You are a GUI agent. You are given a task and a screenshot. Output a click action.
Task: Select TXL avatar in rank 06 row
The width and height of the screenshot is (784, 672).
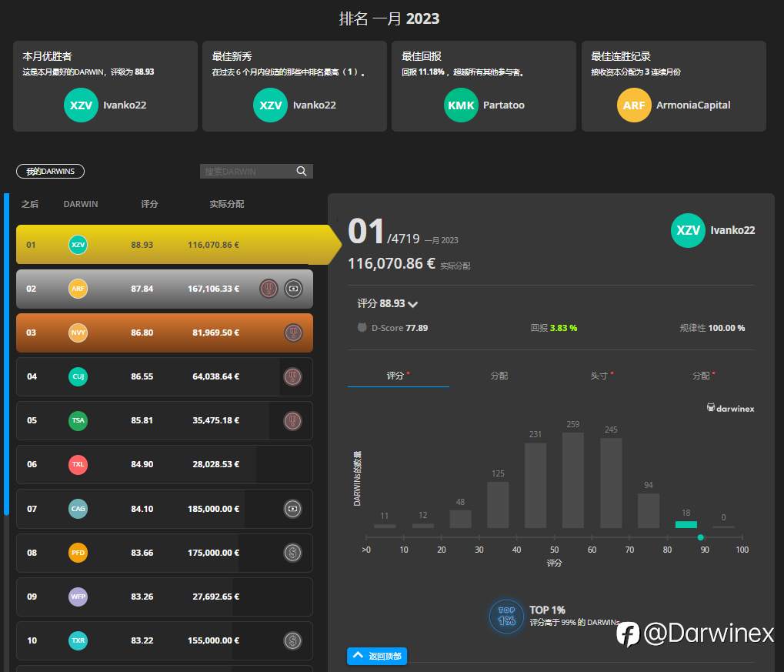78,464
